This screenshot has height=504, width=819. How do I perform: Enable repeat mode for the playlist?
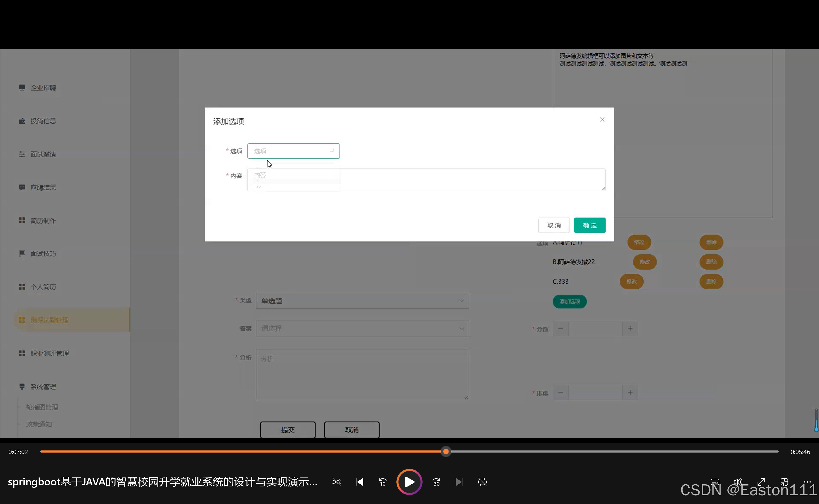pos(482,482)
